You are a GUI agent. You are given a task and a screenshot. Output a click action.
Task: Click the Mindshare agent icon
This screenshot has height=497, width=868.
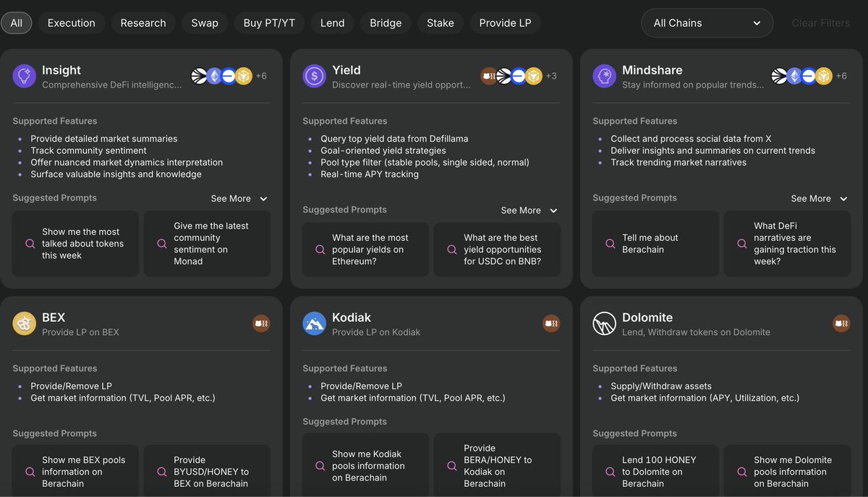605,76
